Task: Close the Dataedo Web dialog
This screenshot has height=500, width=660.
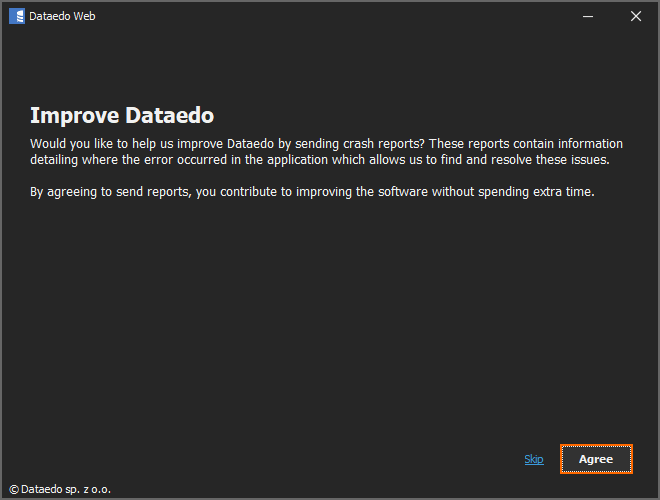Action: 636,16
